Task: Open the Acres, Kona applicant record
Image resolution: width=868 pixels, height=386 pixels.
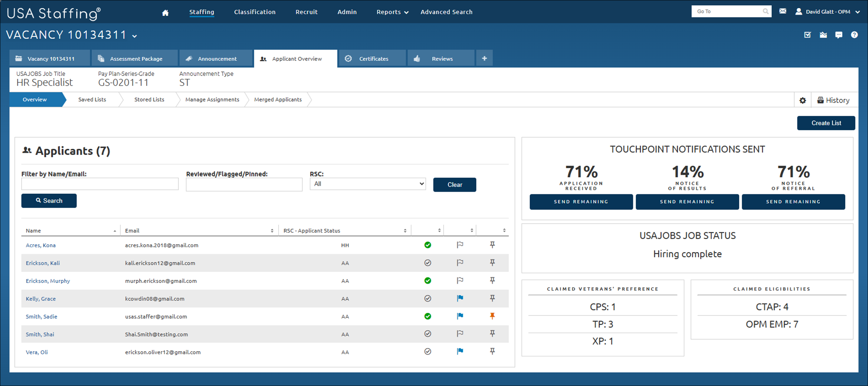Action: point(41,245)
